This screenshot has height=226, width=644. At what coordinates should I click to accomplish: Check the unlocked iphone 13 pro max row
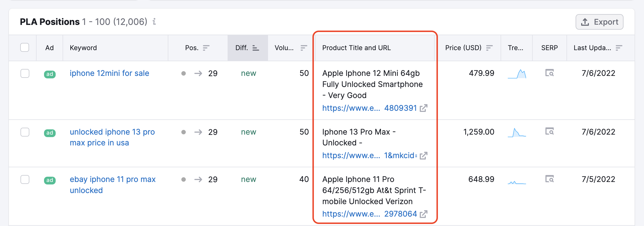pyautogui.click(x=25, y=132)
